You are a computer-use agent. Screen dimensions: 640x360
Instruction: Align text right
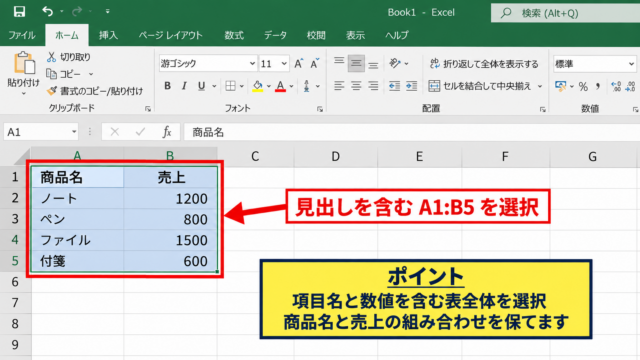[x=373, y=86]
